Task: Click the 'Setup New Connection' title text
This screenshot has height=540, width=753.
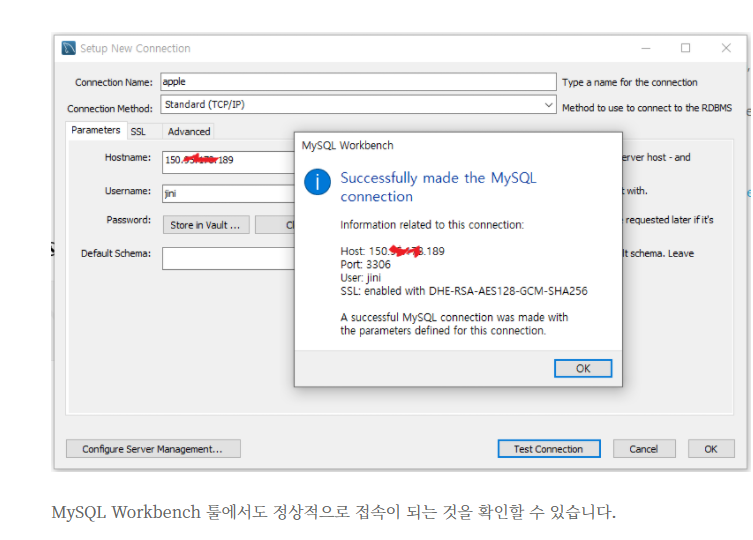Action: 135,49
